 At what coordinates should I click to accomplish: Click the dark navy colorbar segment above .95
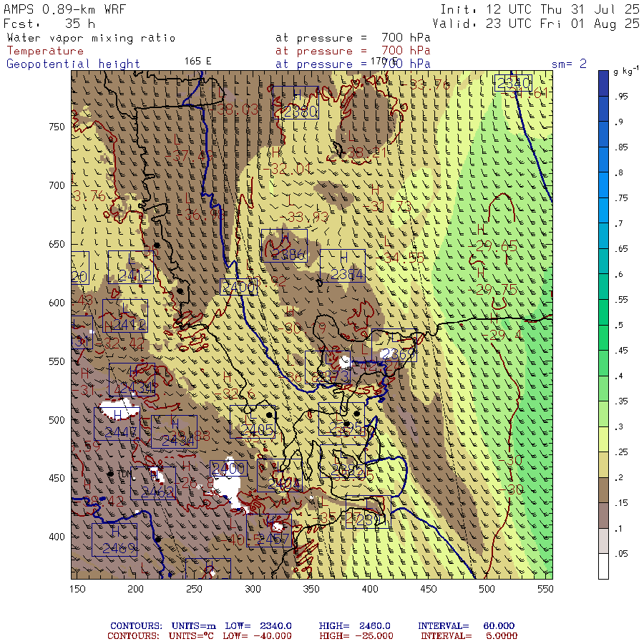coord(603,84)
